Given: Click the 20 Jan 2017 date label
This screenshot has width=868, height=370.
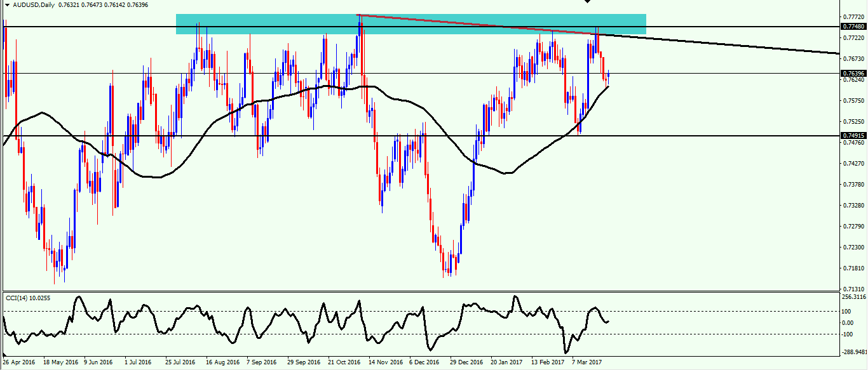Looking at the screenshot, I should pyautogui.click(x=507, y=362).
